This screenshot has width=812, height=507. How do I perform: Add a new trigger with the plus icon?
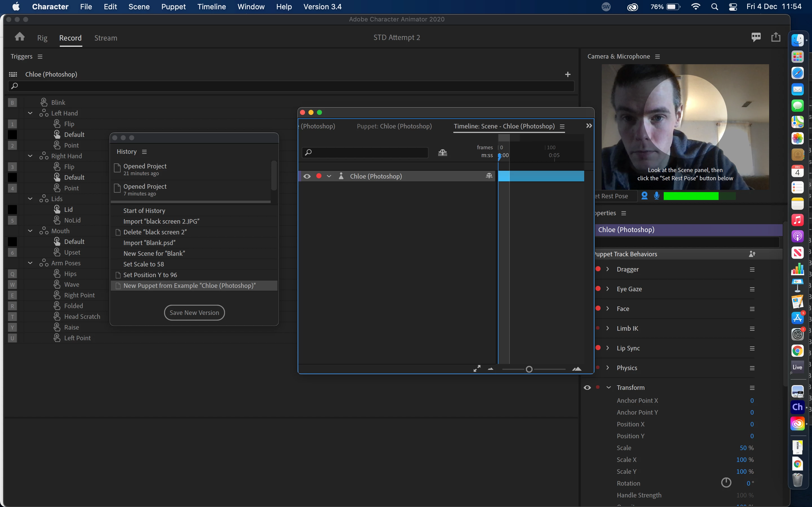pyautogui.click(x=567, y=74)
